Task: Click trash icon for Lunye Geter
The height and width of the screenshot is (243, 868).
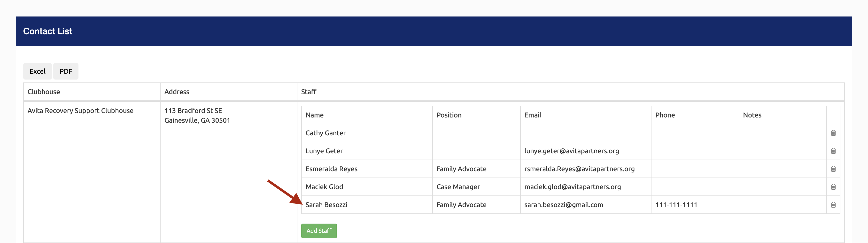Action: click(833, 151)
